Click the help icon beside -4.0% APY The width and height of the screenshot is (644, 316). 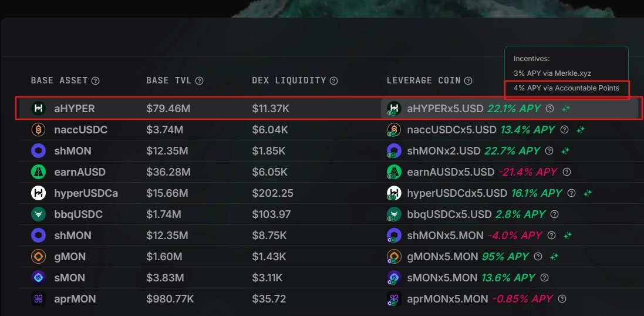click(x=552, y=236)
